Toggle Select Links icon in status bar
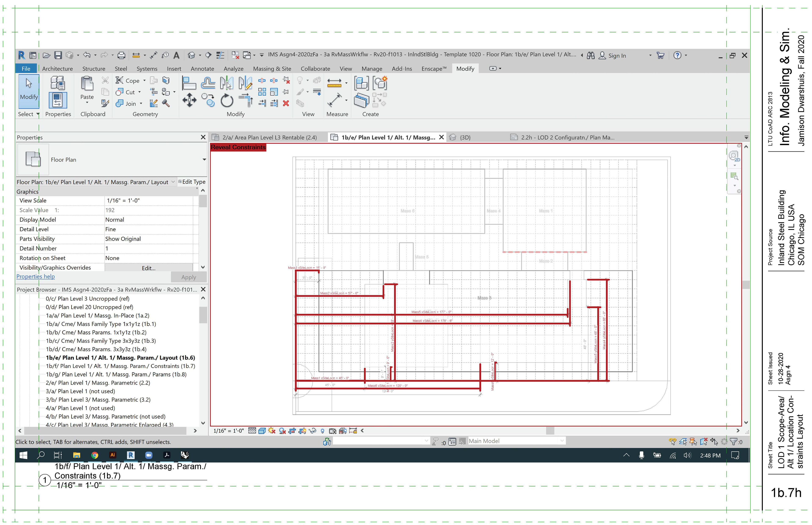Image resolution: width=812 pixels, height=525 pixels. (672, 442)
